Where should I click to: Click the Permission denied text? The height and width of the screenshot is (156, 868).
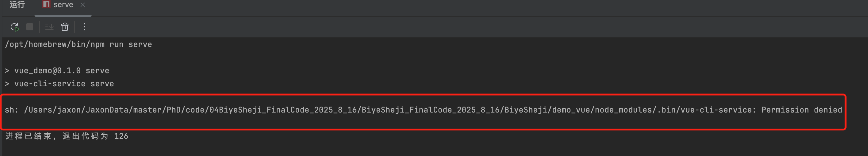802,110
